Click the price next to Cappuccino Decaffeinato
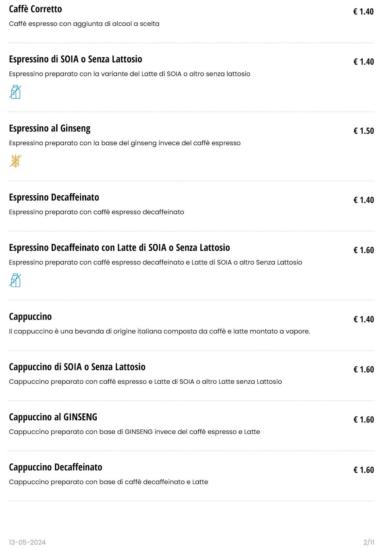The image size is (392, 550). [x=363, y=470]
